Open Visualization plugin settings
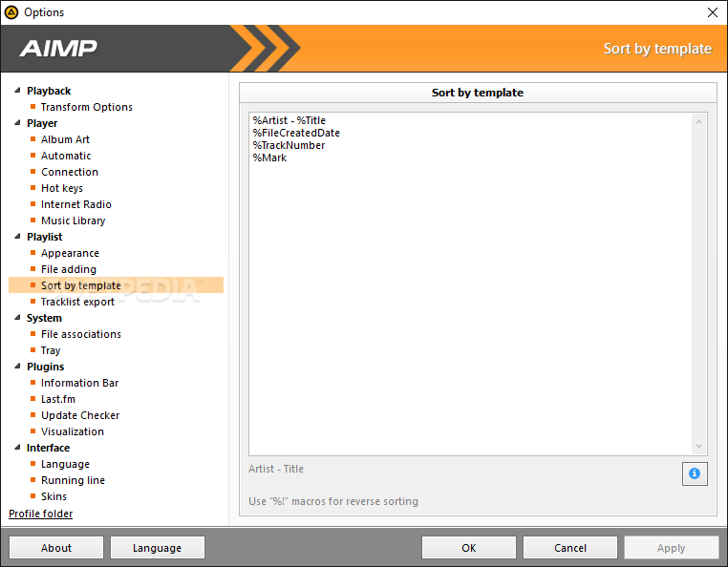The width and height of the screenshot is (728, 567). pos(73,431)
